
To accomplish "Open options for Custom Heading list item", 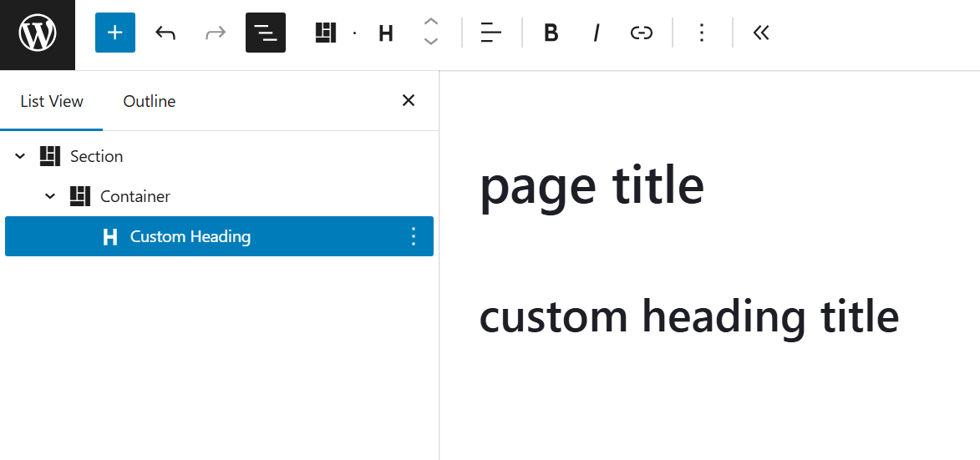I will click(x=413, y=236).
